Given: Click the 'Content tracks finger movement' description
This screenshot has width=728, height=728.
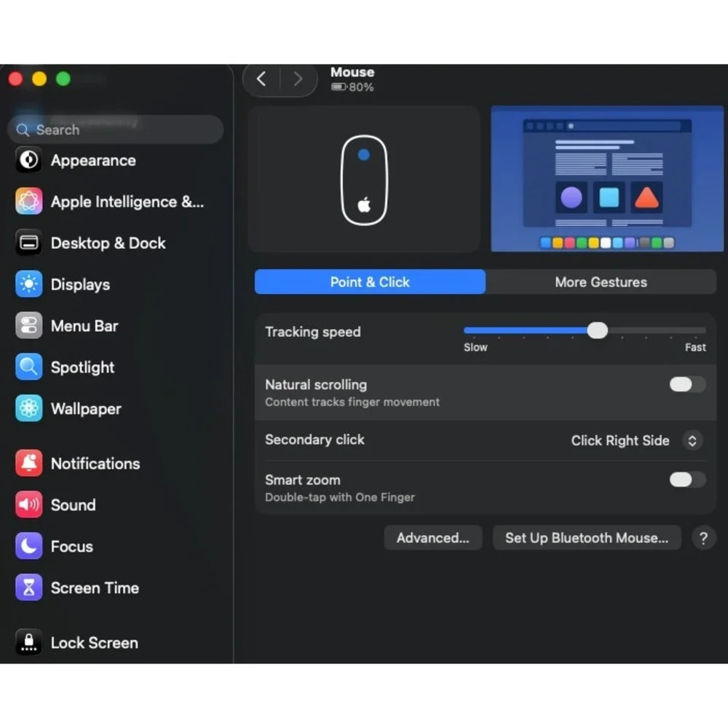Looking at the screenshot, I should 352,402.
